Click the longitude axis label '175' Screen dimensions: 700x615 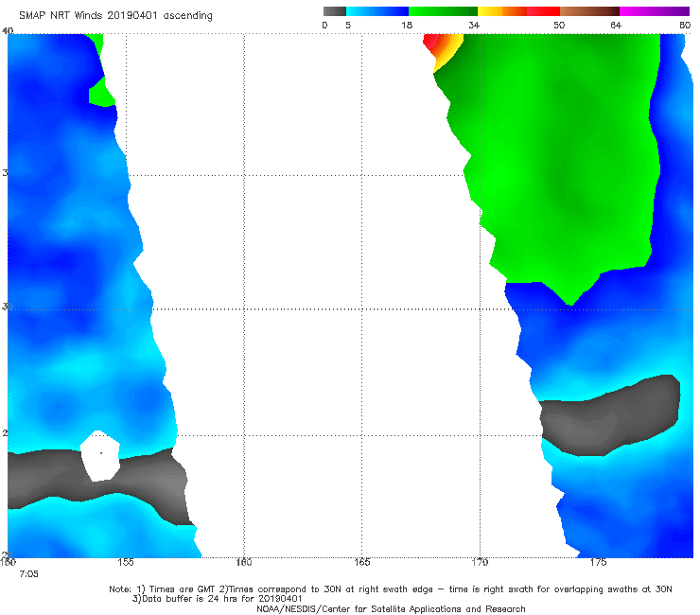point(598,562)
